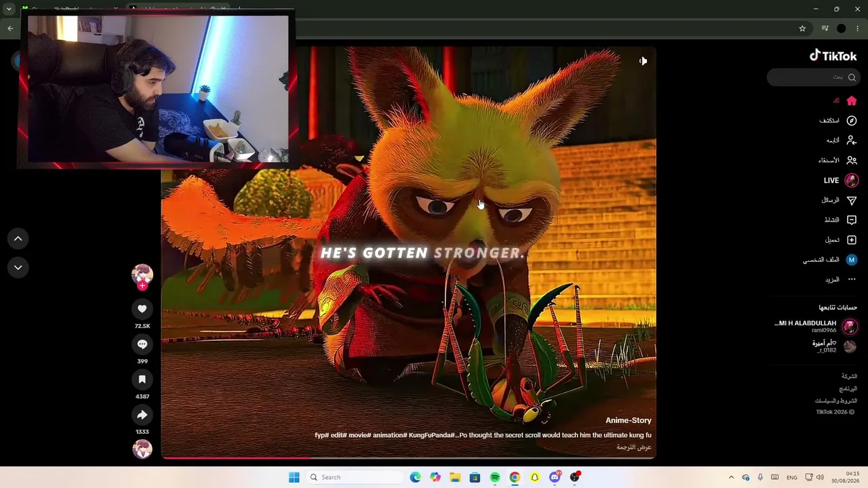
Task: Click the #KungFuPanda hashtag in the caption
Action: pos(432,435)
